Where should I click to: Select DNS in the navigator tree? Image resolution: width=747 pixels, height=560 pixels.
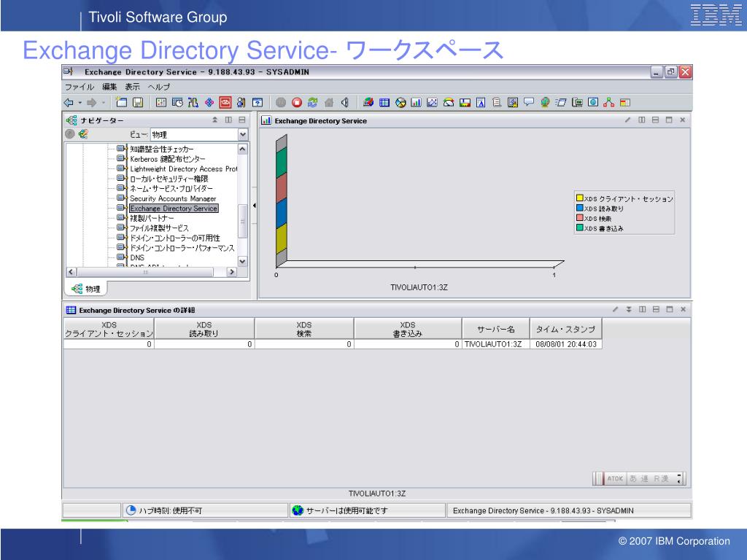pyautogui.click(x=137, y=257)
